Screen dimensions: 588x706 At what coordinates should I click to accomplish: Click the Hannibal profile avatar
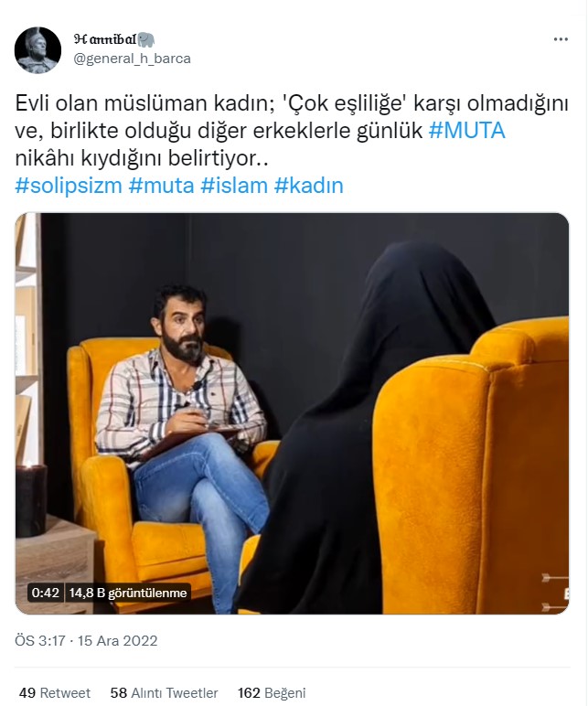(x=37, y=50)
